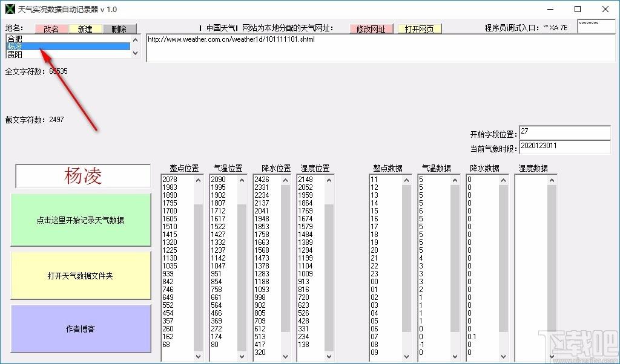
Task: Close the weather recorder window
Action: pyautogui.click(x=605, y=9)
